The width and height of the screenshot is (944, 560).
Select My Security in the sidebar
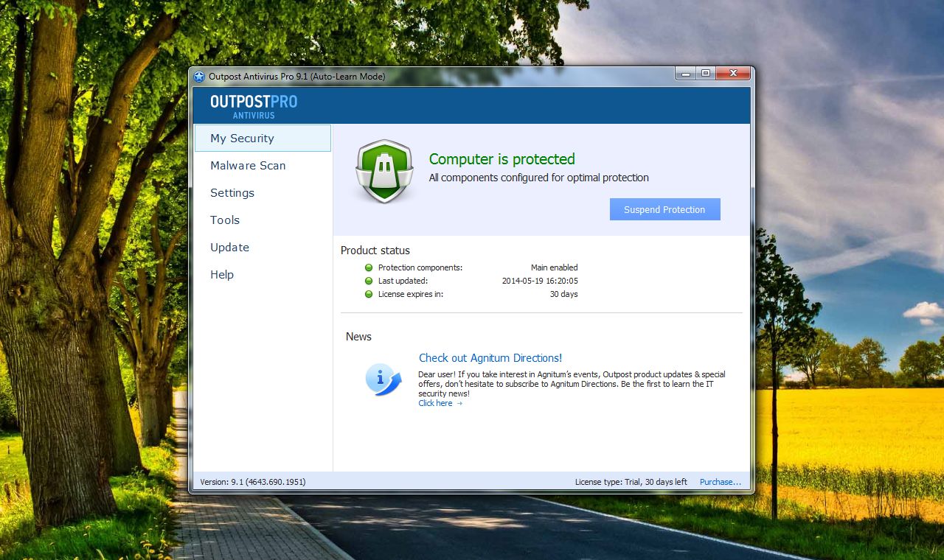(x=263, y=139)
